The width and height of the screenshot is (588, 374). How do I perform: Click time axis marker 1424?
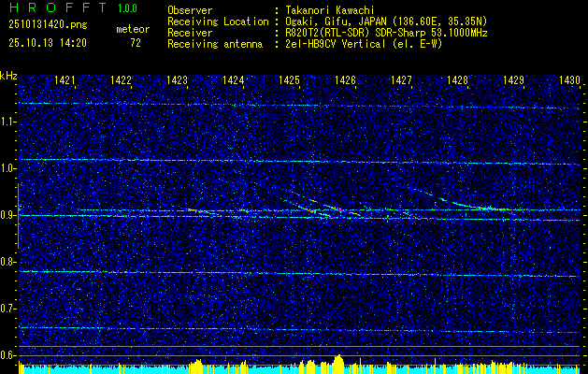234,79
